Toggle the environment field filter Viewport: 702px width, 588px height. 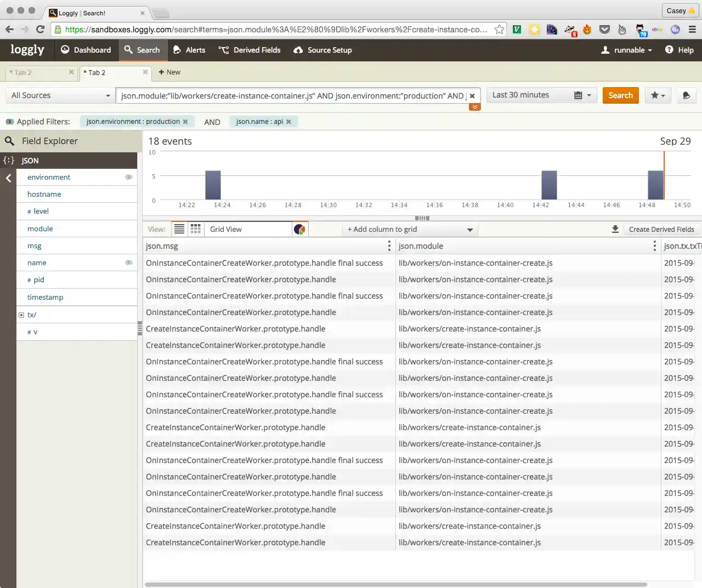coord(128,177)
